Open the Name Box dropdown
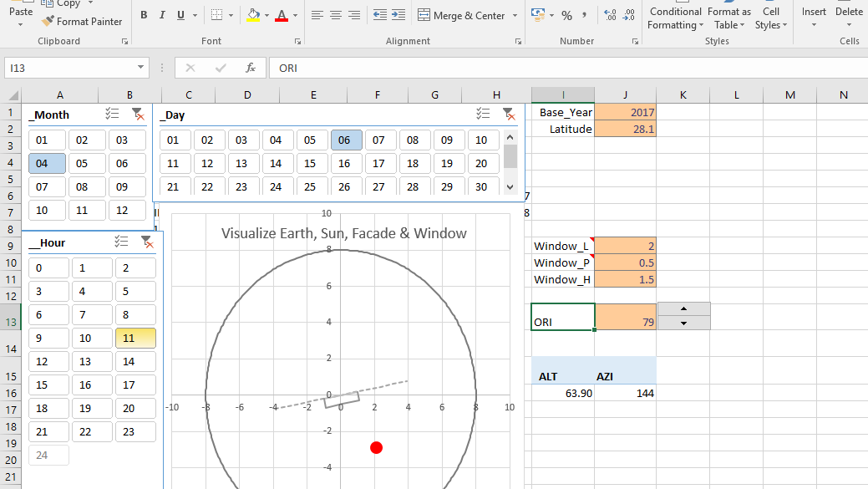Viewport: 868px width, 489px height. pyautogui.click(x=140, y=68)
